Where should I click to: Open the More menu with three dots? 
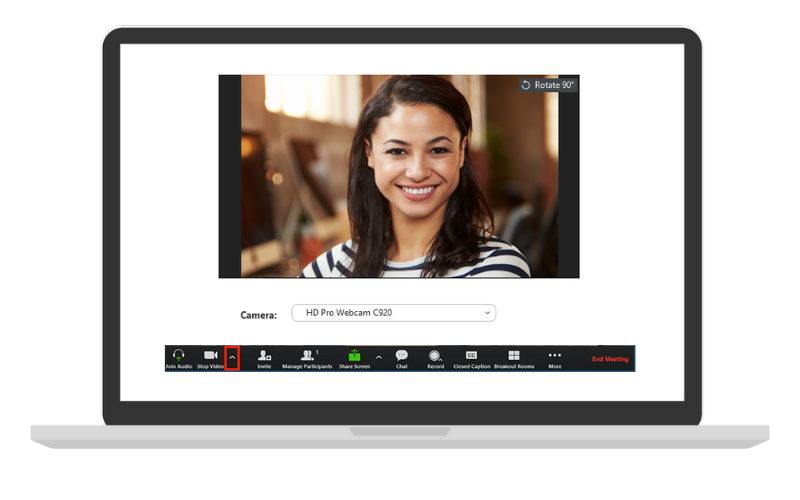click(554, 356)
